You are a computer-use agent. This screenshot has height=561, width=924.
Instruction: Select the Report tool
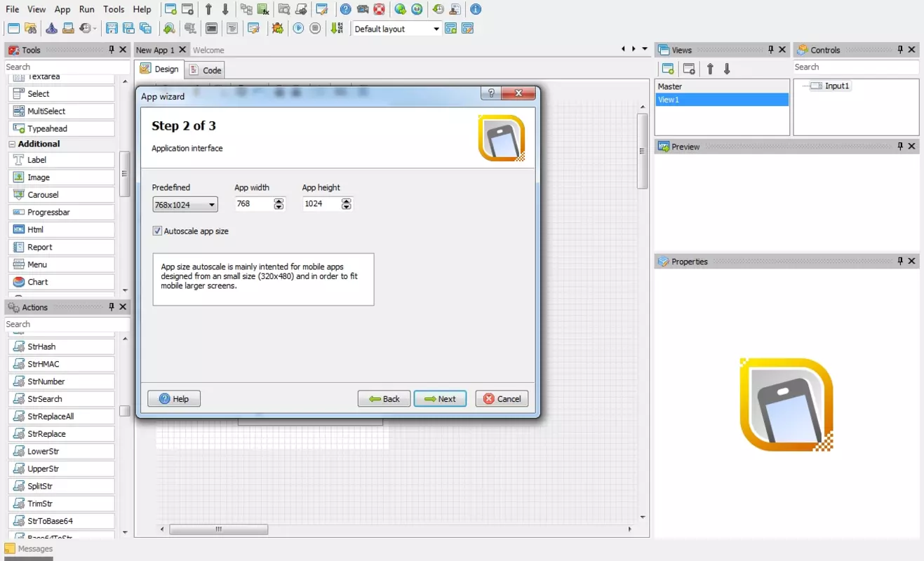tap(62, 248)
